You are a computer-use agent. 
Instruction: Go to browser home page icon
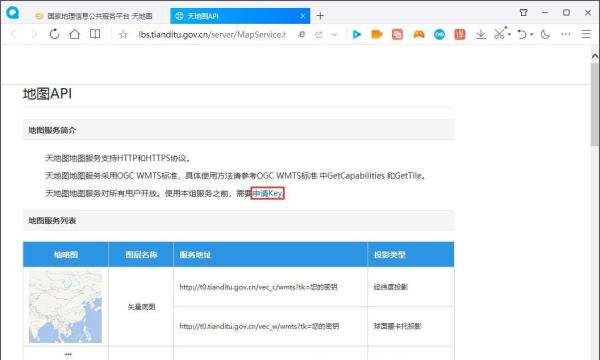(x=75, y=34)
